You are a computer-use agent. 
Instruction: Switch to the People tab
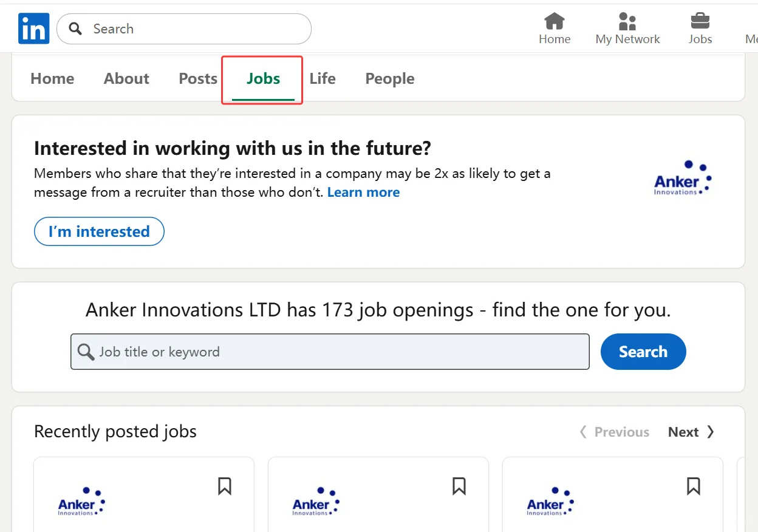[390, 78]
